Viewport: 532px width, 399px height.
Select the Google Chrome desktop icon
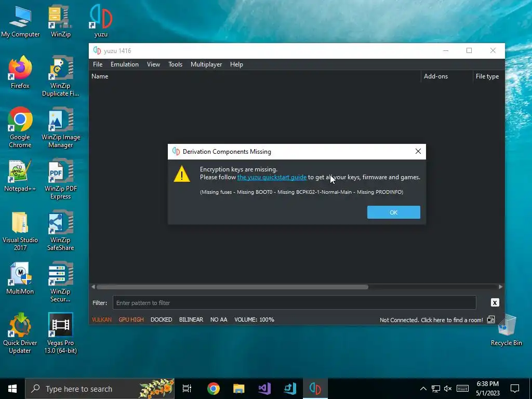pyautogui.click(x=20, y=128)
